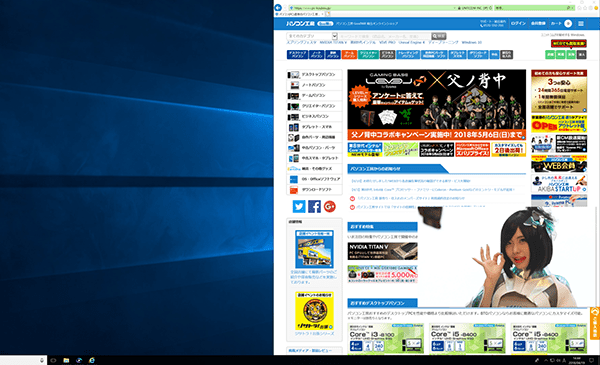This screenshot has height=365, width=600.
Task: Open the address bar URL dropdown arrow
Action: click(x=454, y=8)
